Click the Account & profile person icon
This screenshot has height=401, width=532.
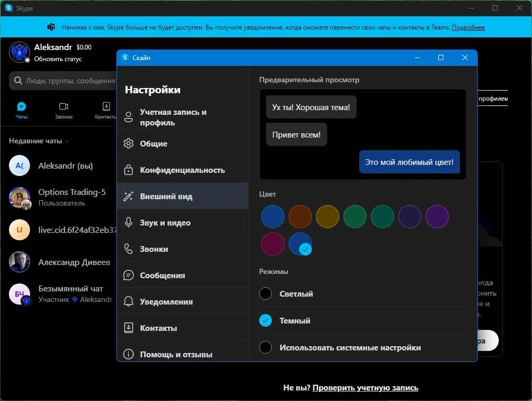click(x=128, y=117)
